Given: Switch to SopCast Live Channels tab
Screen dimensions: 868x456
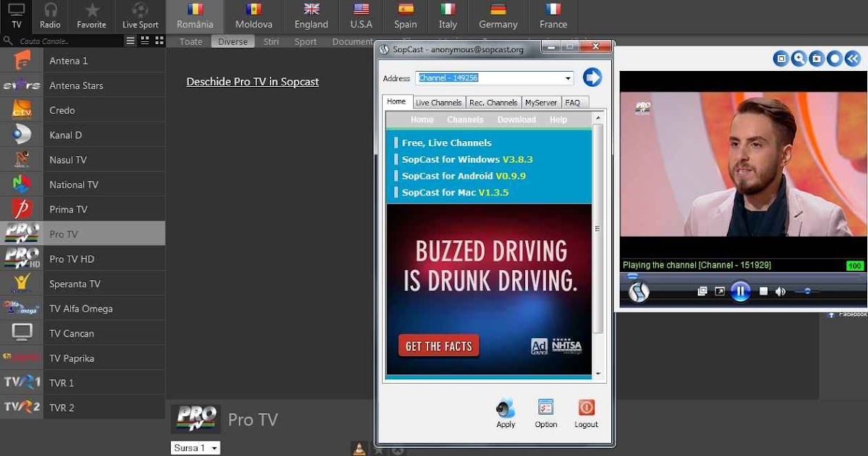Looking at the screenshot, I should (x=438, y=103).
